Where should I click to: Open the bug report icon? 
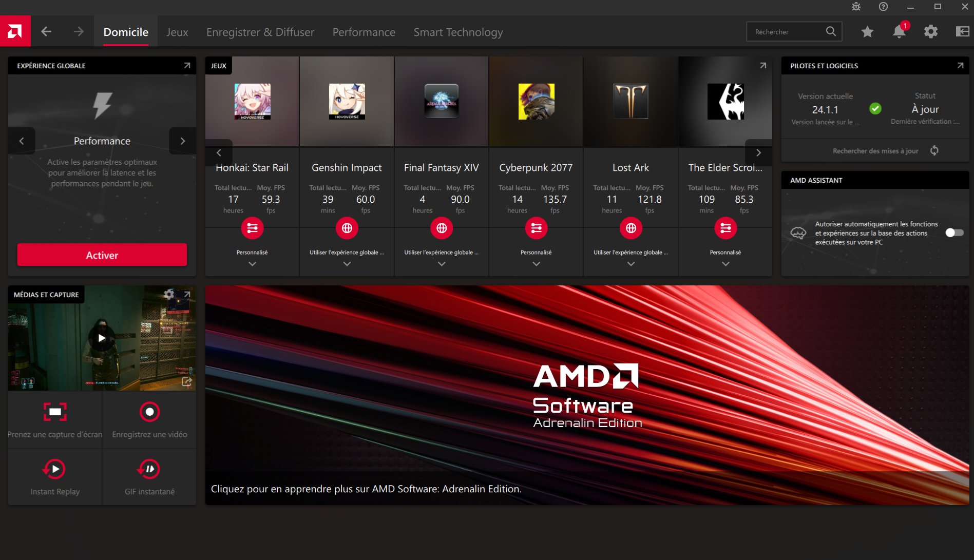pyautogui.click(x=856, y=7)
